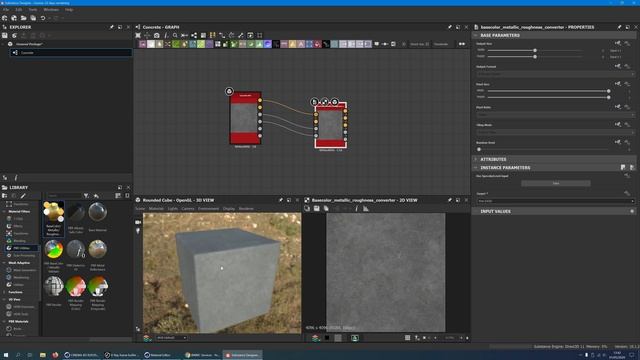Screen dimensions: 640x360
Task: Click the new package icon in main toolbar
Action: 4,18
